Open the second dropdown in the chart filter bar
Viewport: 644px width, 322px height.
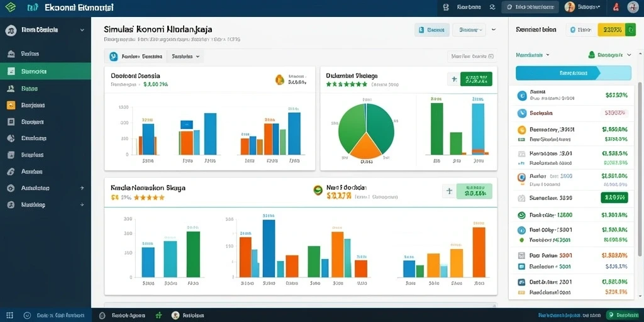[x=186, y=57]
